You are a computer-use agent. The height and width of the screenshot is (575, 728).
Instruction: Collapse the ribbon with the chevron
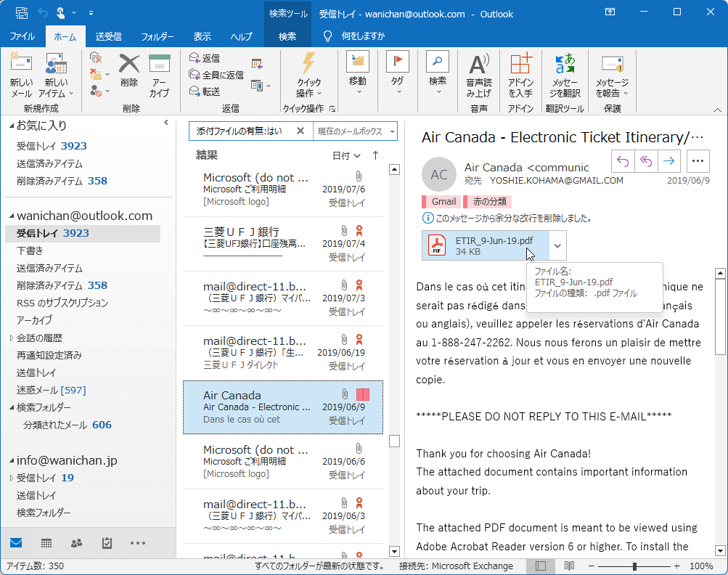(x=717, y=110)
